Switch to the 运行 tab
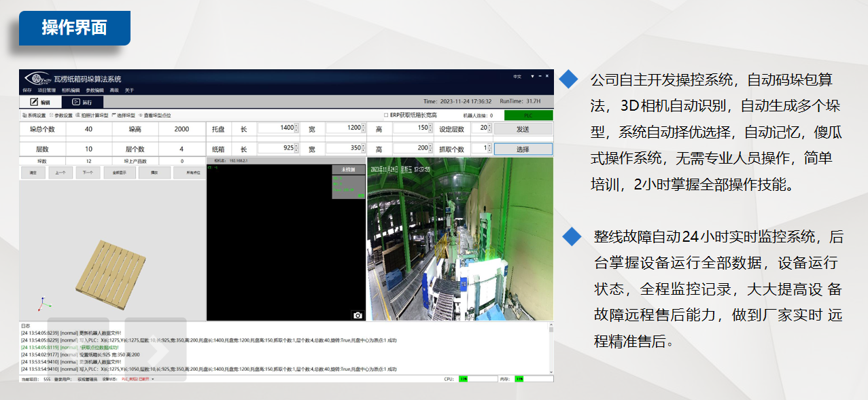The image size is (868, 400). click(x=82, y=102)
